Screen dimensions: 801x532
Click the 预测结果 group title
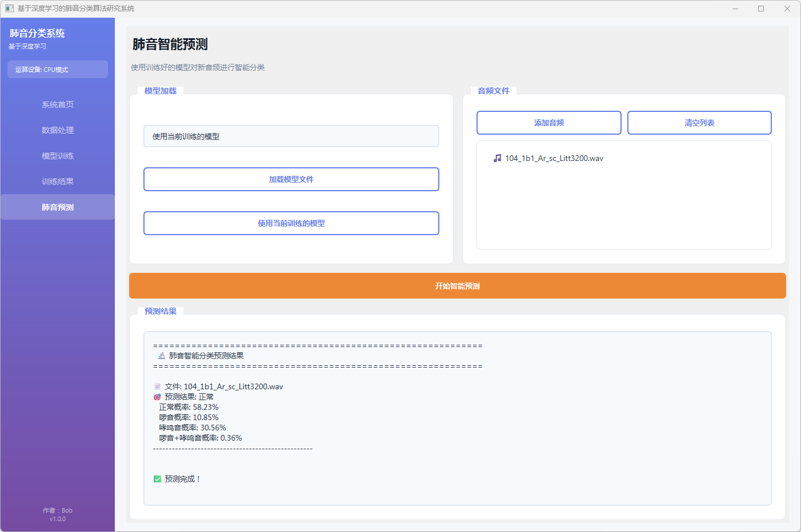[x=161, y=311]
